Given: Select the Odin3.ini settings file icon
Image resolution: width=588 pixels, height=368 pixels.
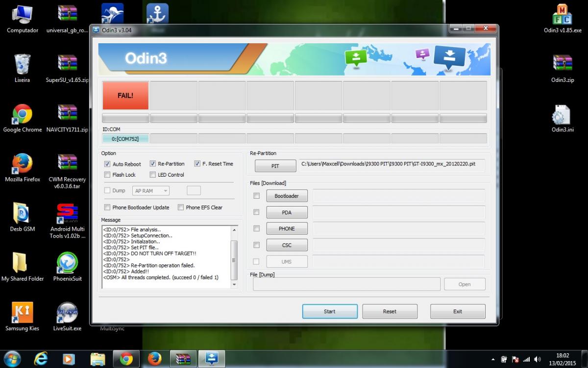Looking at the screenshot, I should click(562, 118).
